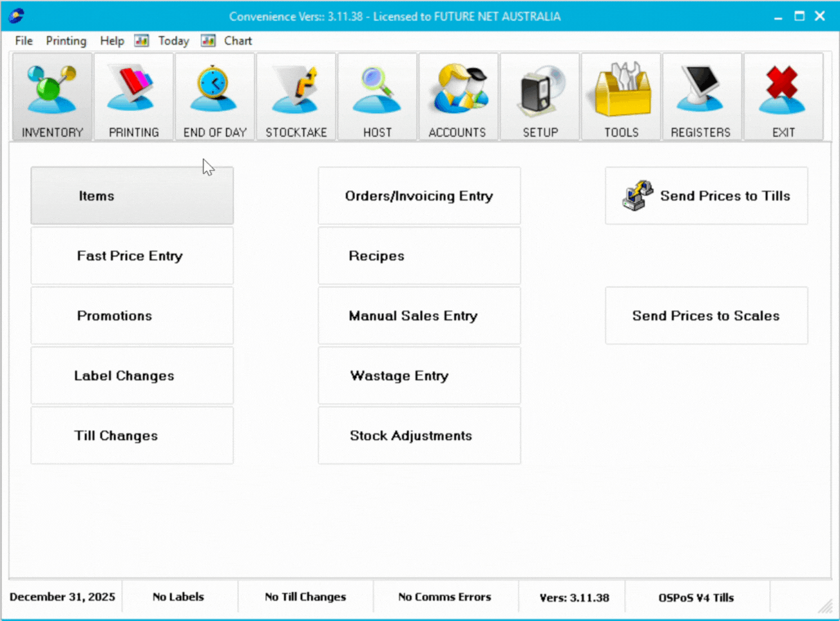Open the Setup module

540,97
